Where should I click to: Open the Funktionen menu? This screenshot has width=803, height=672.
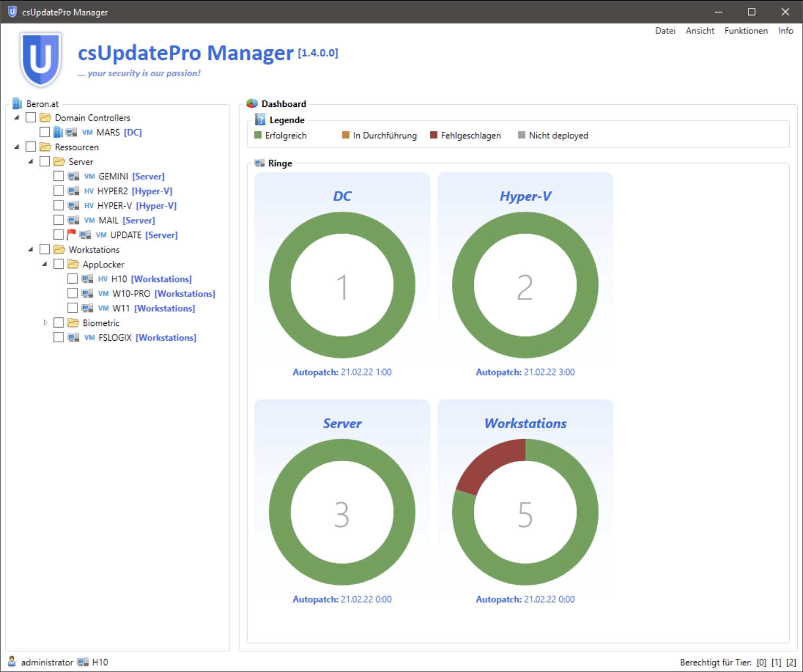(746, 31)
